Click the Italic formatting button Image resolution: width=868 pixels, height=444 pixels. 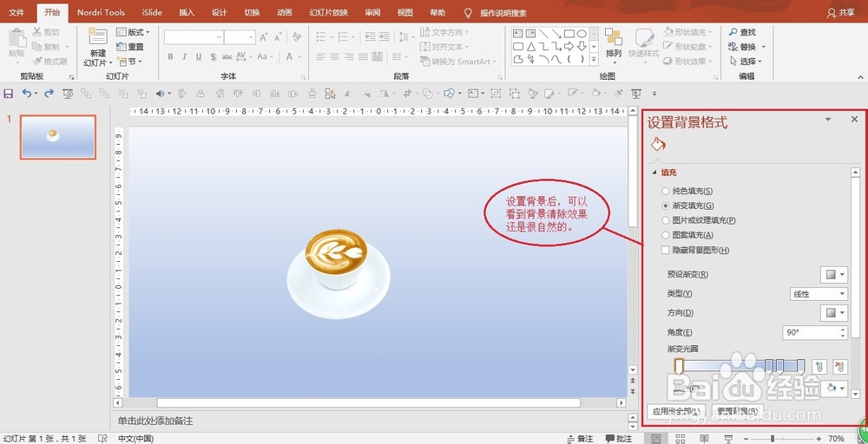(x=184, y=56)
